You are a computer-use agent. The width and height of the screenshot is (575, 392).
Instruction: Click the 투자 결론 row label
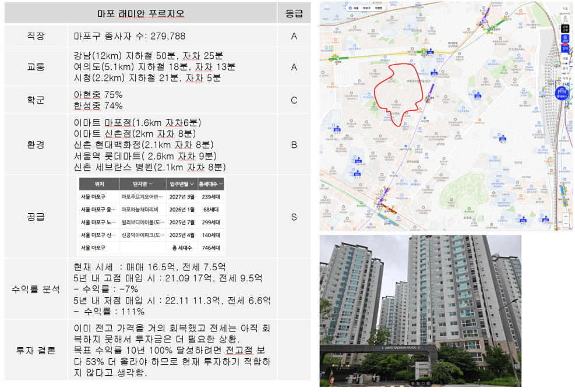click(x=36, y=351)
